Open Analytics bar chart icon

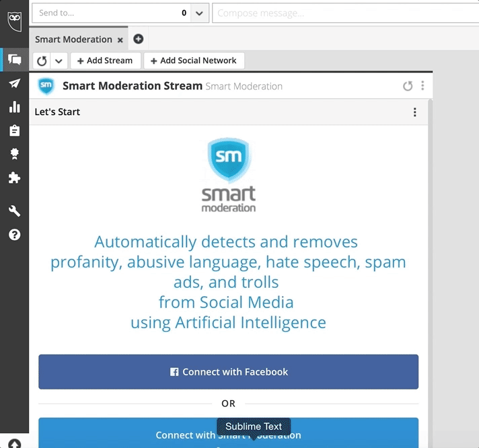14,107
